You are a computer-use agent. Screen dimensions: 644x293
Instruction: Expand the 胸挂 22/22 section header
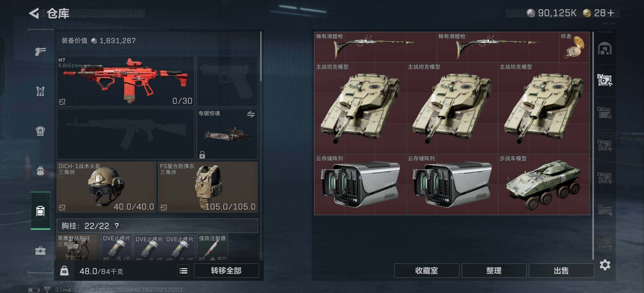pyautogui.click(x=157, y=226)
